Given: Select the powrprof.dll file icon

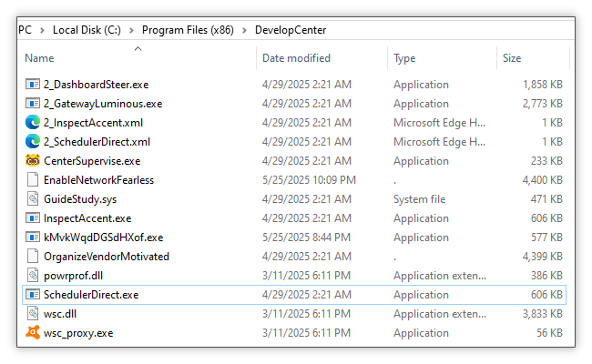Looking at the screenshot, I should 33,276.
